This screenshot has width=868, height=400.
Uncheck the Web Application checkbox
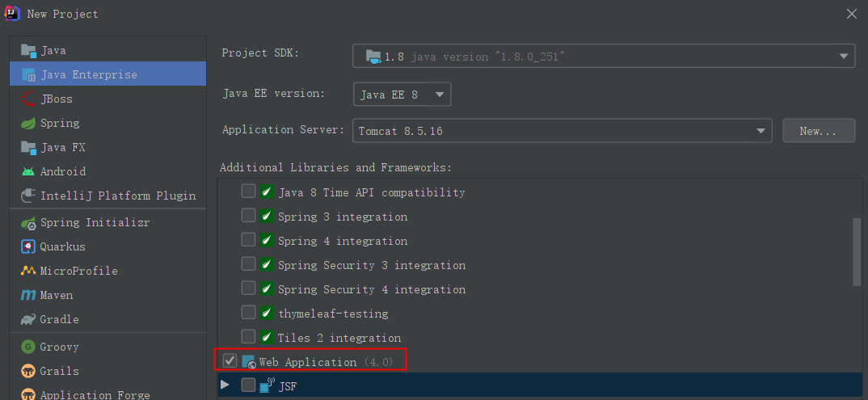(230, 360)
